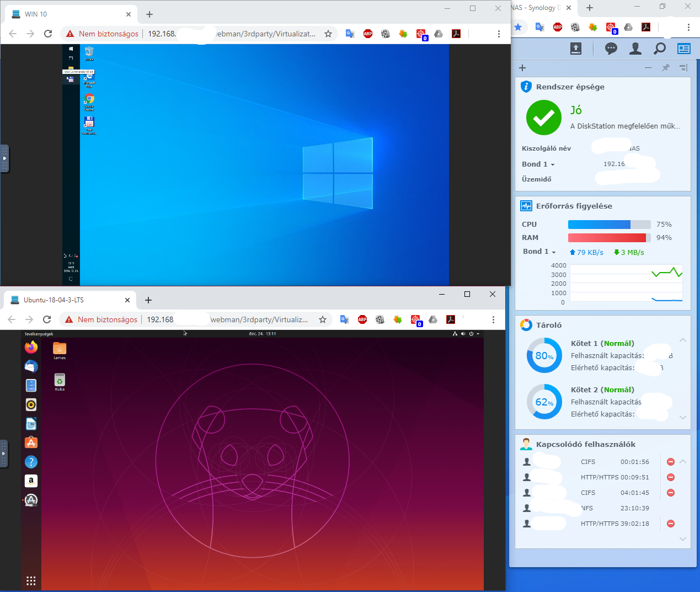The height and width of the screenshot is (592, 700).
Task: Open the Ubuntu top bar clock
Action: pos(263,334)
